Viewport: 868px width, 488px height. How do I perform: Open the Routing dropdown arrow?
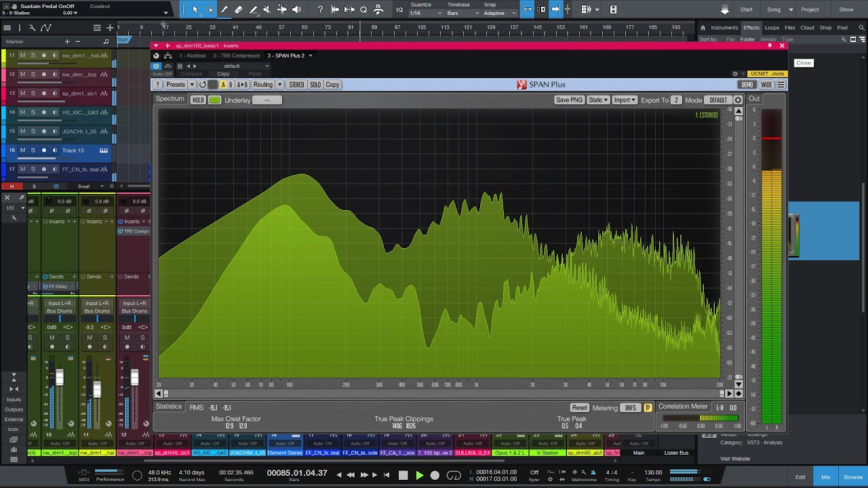[279, 85]
